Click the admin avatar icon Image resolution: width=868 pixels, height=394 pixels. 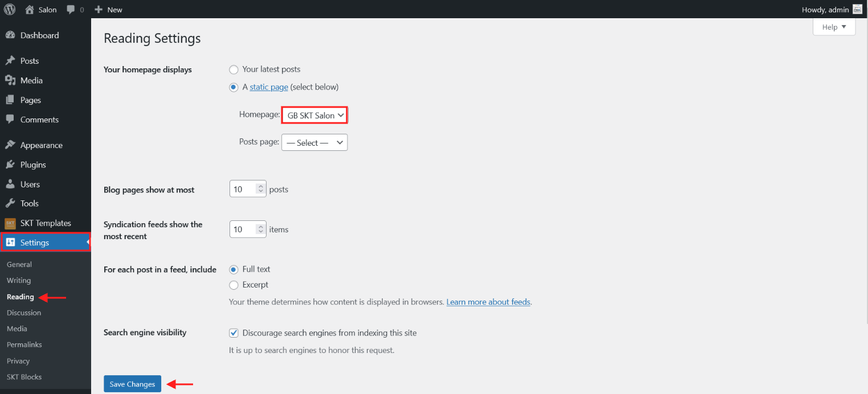857,9
